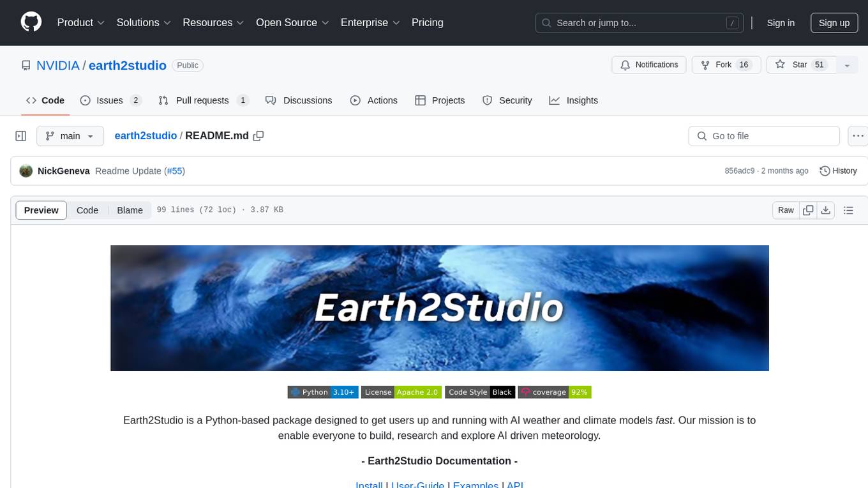Viewport: 868px width, 488px height.
Task: Click the Pull requests count badge 1
Action: [243, 100]
